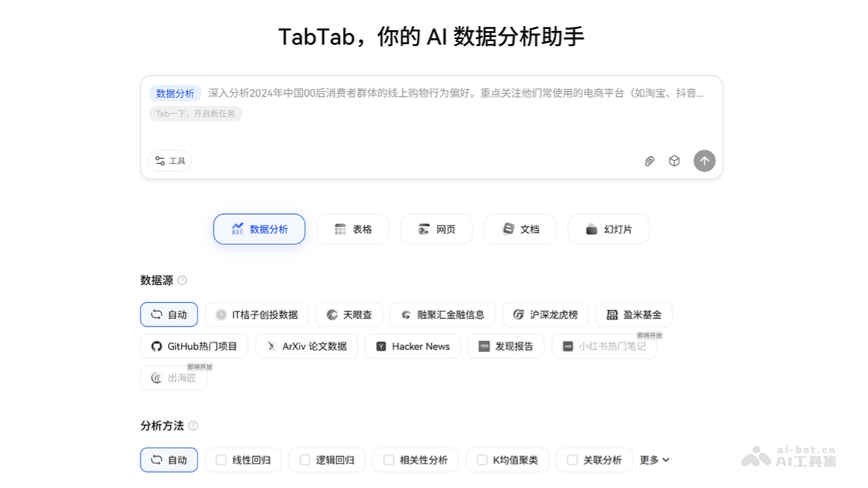Click the paperclip attachment icon
The image size is (868, 488).
(650, 160)
